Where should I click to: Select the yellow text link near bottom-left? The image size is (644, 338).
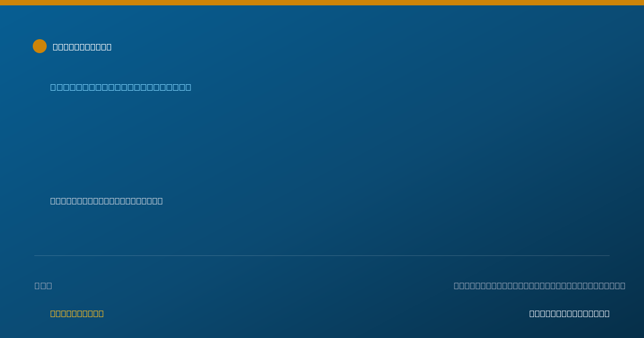pyautogui.click(x=77, y=313)
